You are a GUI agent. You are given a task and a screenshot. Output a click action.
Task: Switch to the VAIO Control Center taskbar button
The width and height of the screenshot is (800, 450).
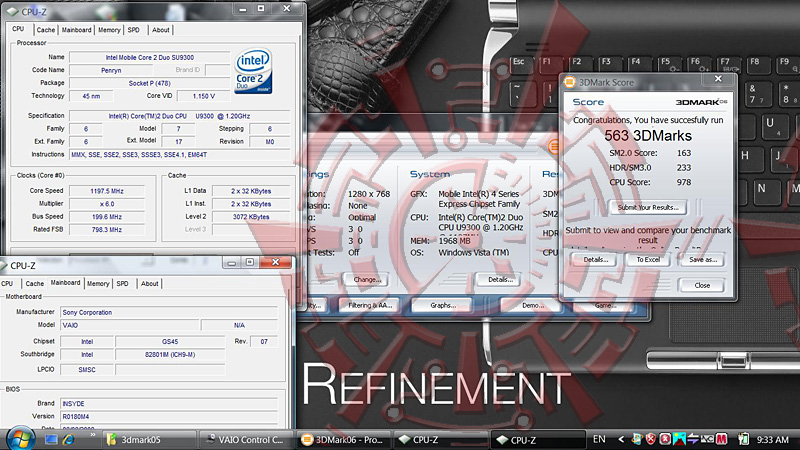pyautogui.click(x=245, y=440)
